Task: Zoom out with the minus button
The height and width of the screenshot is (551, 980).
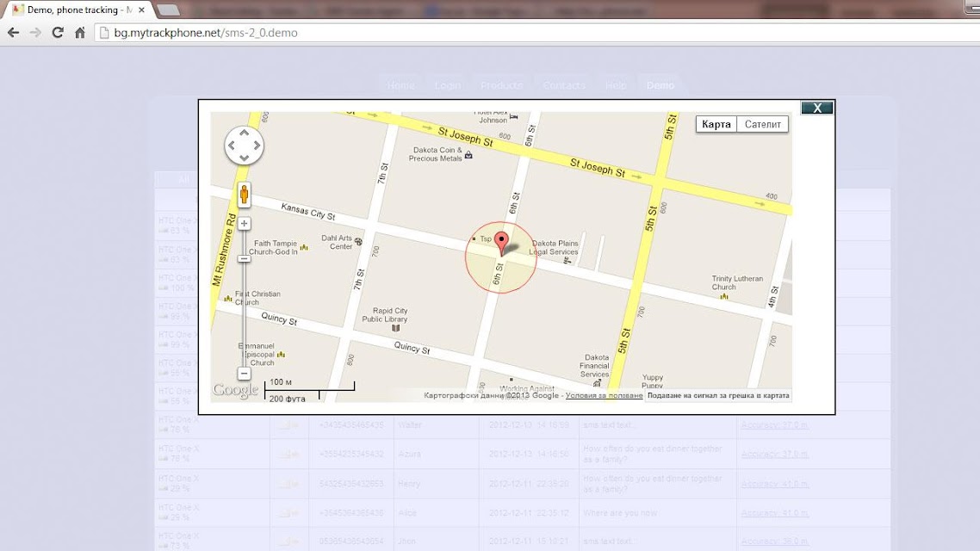Action: [245, 374]
